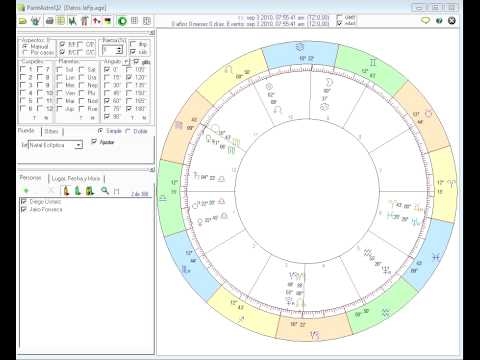Switch to the Rueda tab

pos(26,131)
